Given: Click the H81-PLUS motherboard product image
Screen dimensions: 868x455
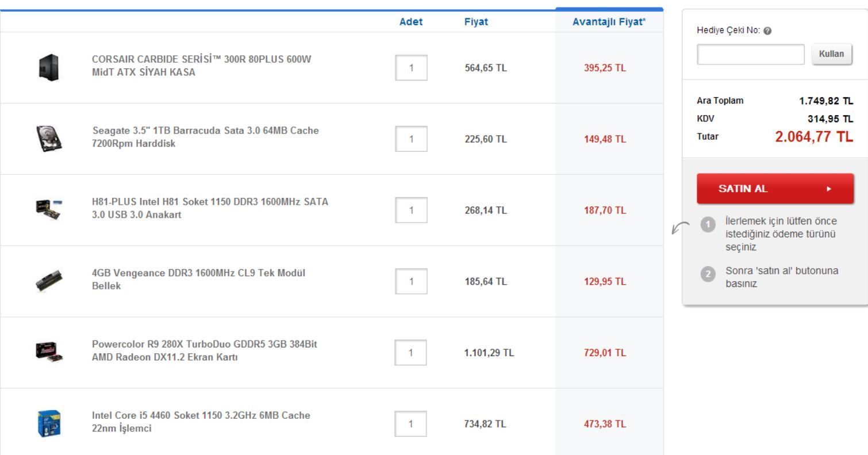Looking at the screenshot, I should point(49,210).
